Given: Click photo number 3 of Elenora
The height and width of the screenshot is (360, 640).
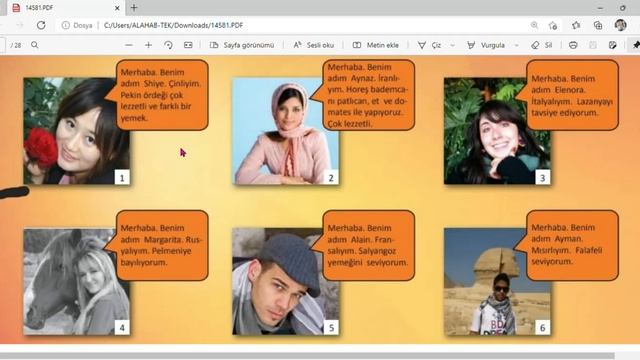Looking at the screenshot, I should [497, 131].
